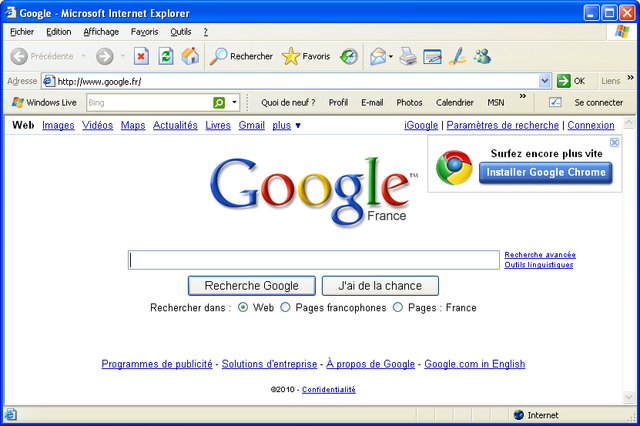Open Quoi de neuf ? toolbar item
This screenshot has width=640, height=426.
pos(288,102)
